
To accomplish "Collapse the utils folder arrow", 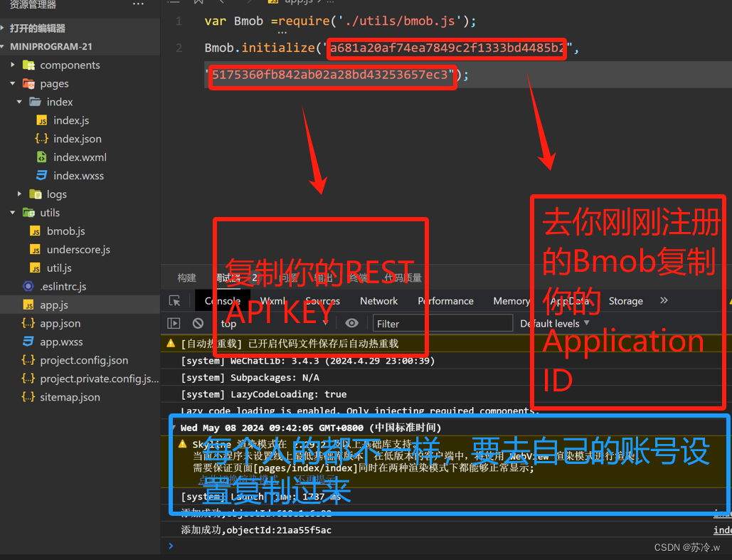I will pyautogui.click(x=13, y=213).
